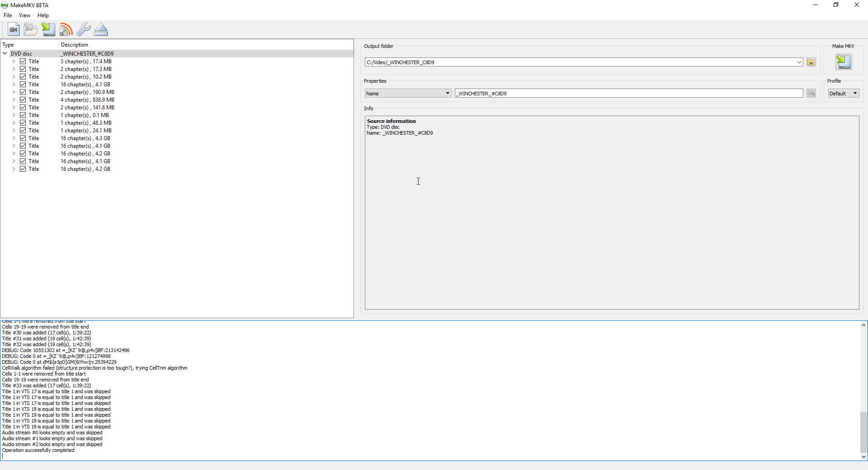The width and height of the screenshot is (868, 470).
Task: Select description '1 chapter(s) , 0.1 MB'
Action: 85,115
